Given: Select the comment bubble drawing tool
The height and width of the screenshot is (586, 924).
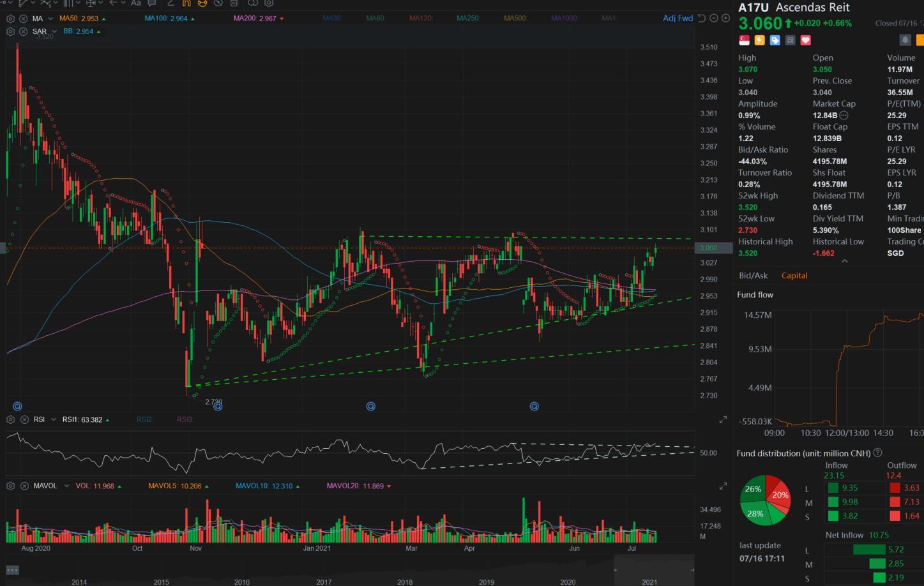Looking at the screenshot, I should click(x=152, y=3).
